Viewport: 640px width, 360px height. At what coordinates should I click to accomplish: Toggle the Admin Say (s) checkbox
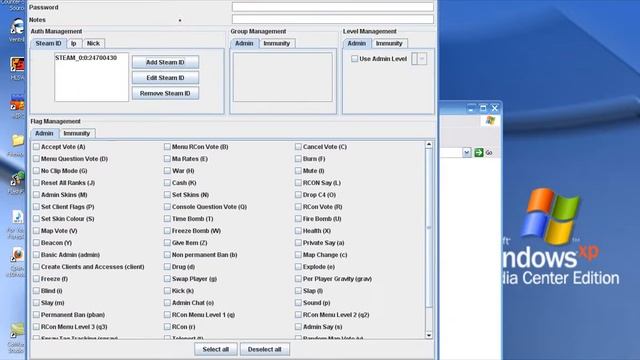[298, 327]
